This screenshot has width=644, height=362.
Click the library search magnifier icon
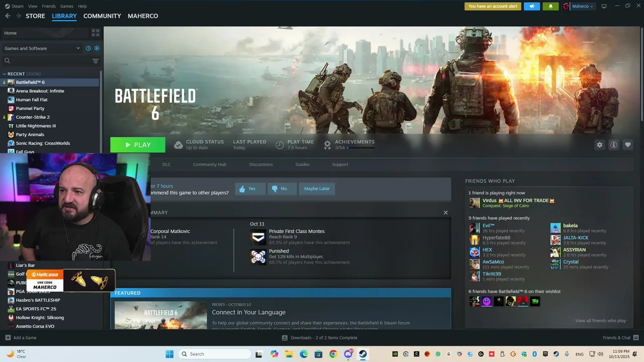7,61
